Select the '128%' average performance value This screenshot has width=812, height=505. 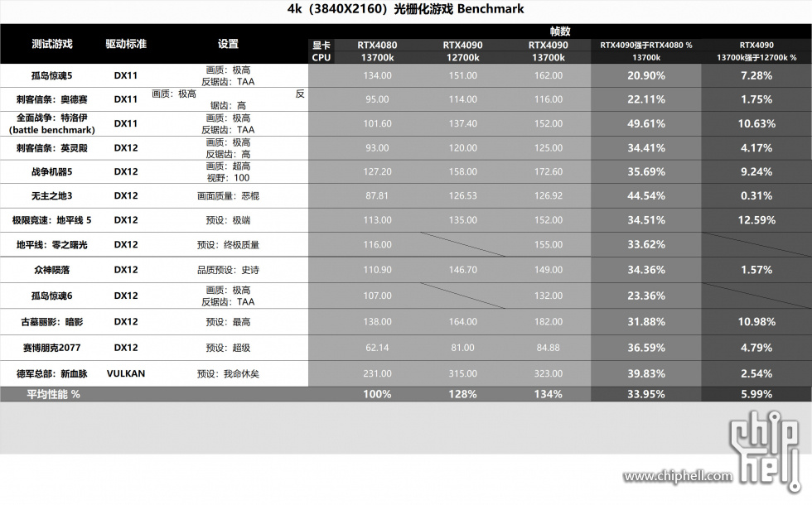(462, 394)
